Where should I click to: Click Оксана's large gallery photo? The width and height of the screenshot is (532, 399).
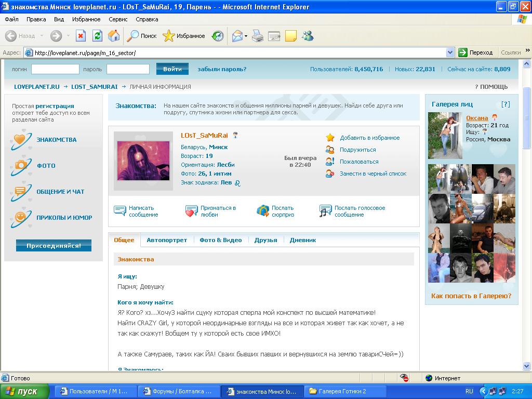coord(445,136)
